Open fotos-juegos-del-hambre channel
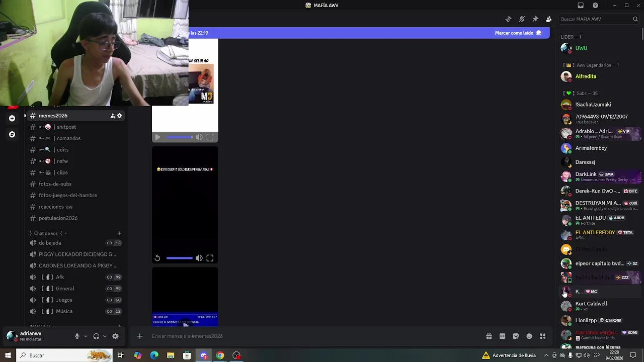The image size is (644, 362). pos(75,196)
